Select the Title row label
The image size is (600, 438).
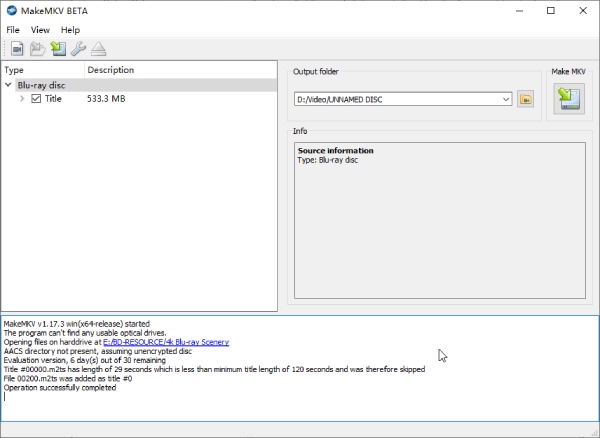(x=53, y=99)
